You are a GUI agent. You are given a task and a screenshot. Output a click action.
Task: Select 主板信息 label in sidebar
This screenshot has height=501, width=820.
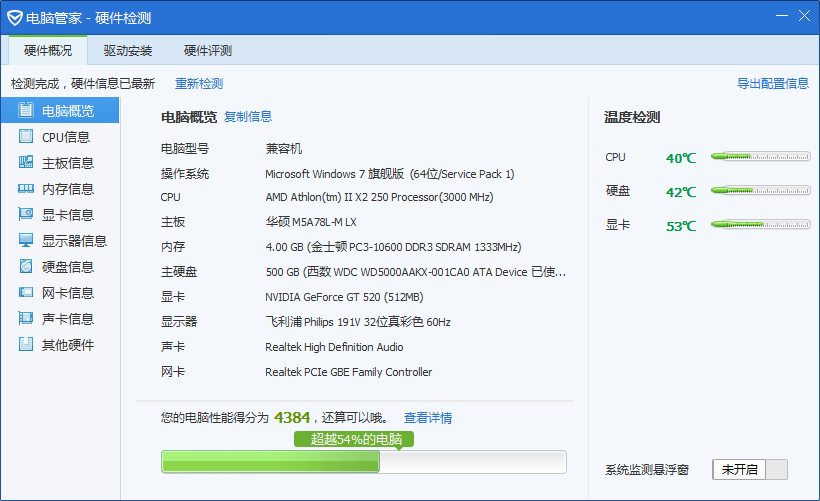click(x=67, y=163)
